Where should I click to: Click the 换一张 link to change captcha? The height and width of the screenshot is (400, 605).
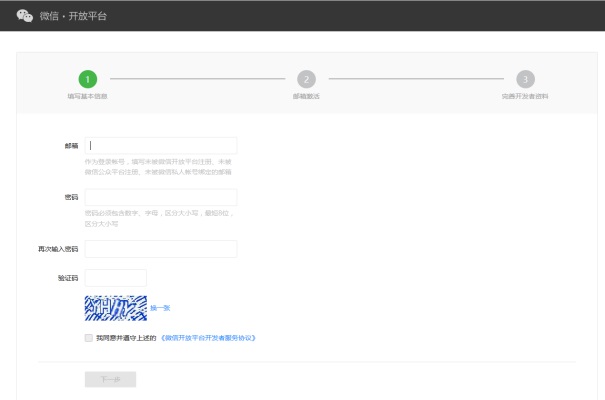[x=160, y=308]
